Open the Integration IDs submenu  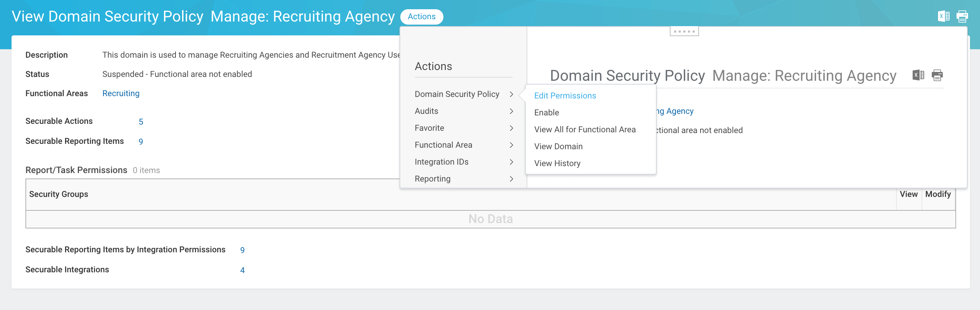[441, 162]
